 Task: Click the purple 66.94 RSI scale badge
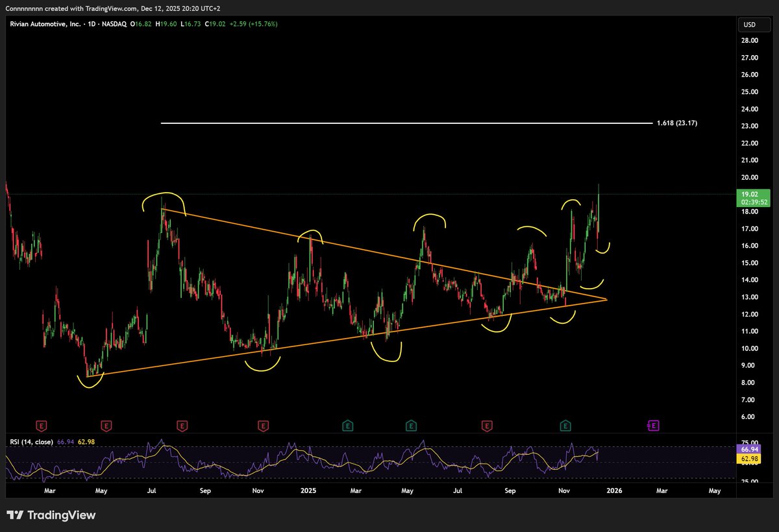[x=750, y=449]
